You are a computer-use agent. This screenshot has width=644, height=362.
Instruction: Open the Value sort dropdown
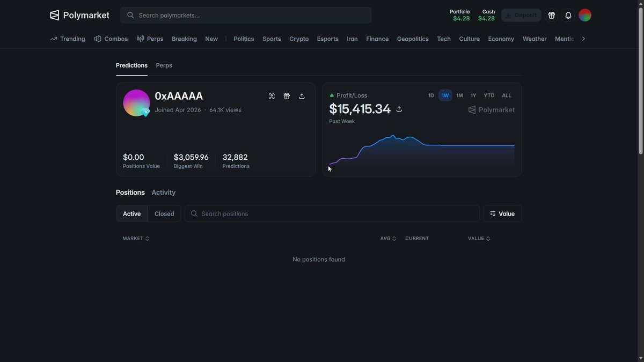502,213
